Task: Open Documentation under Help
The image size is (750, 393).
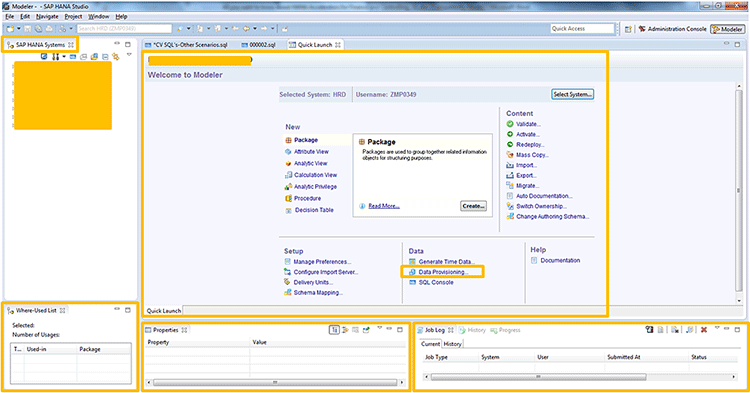Action: (560, 261)
